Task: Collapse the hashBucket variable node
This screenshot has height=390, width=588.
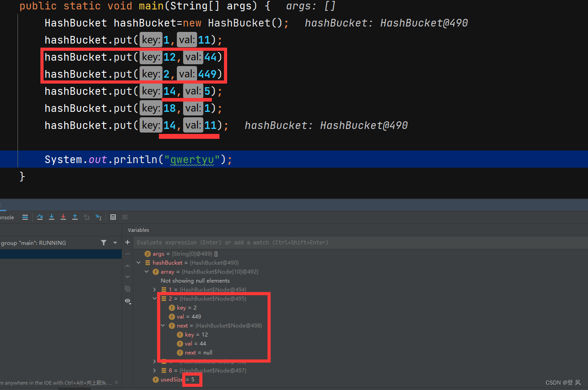Action: tap(138, 263)
